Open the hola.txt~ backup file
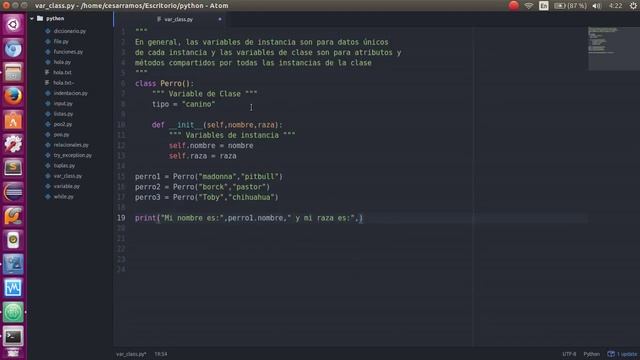The height and width of the screenshot is (360, 640). (x=64, y=82)
